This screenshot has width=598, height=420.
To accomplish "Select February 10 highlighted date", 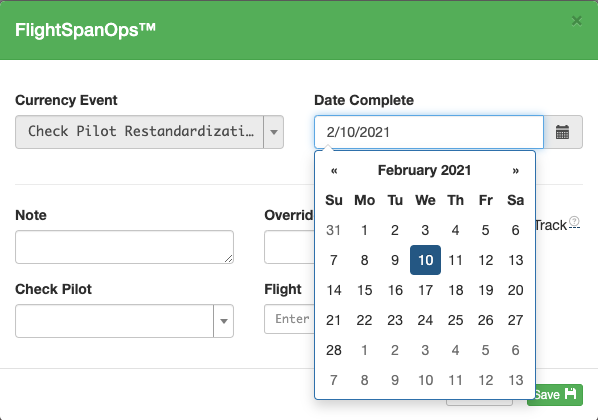I will coord(425,260).
